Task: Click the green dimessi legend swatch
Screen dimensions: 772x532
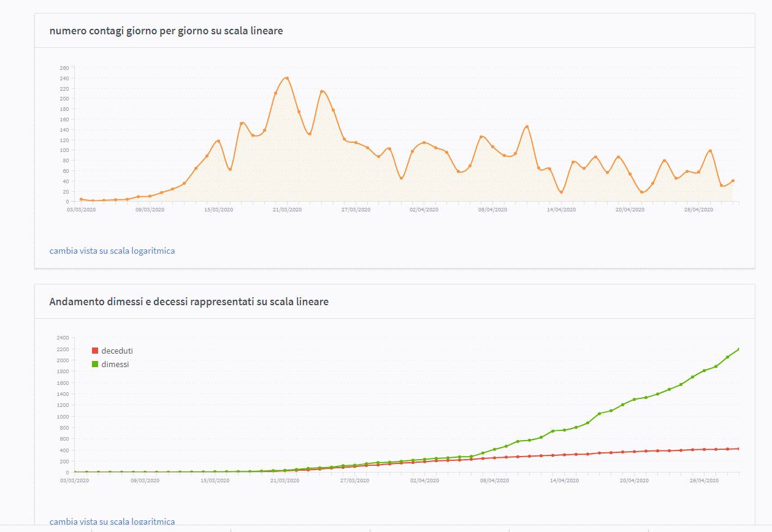Action: point(95,364)
